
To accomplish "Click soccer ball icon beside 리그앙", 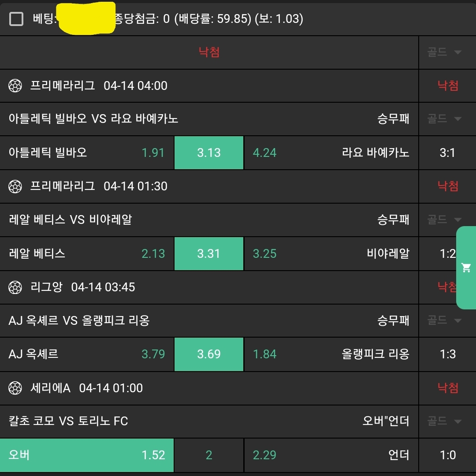I will click(x=15, y=287).
